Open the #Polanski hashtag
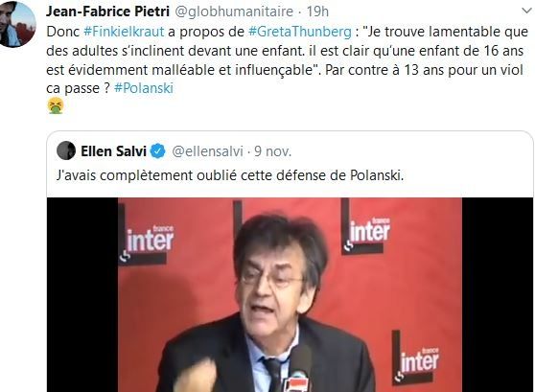535x392 pixels. (144, 88)
